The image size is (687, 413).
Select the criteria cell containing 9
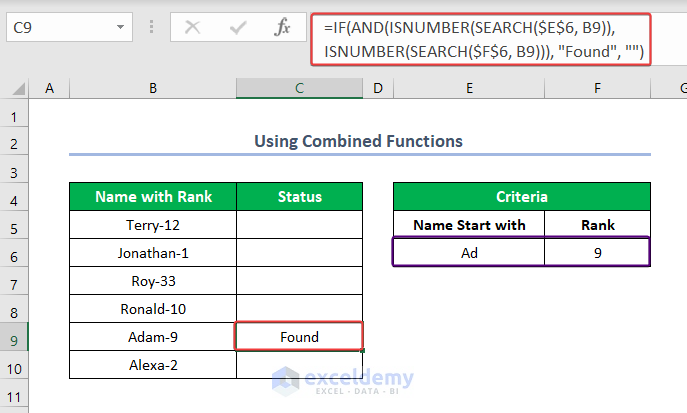coord(598,253)
